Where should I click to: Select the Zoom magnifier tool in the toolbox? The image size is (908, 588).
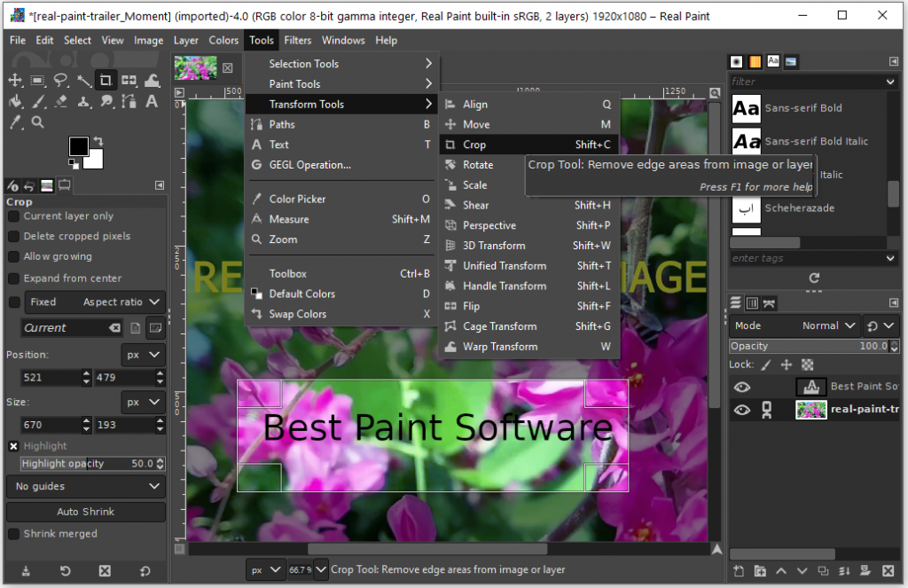point(37,122)
